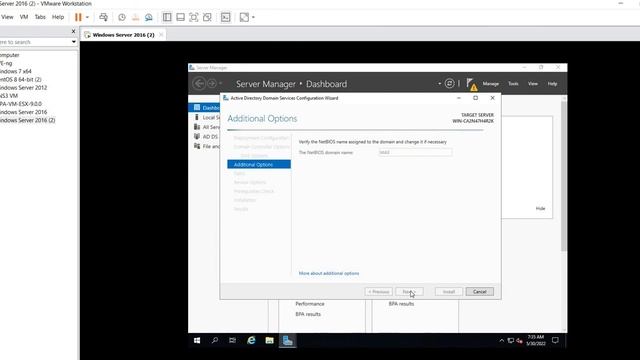Select Windows 7 x64 in library
The image size is (640, 360).
coord(16,71)
